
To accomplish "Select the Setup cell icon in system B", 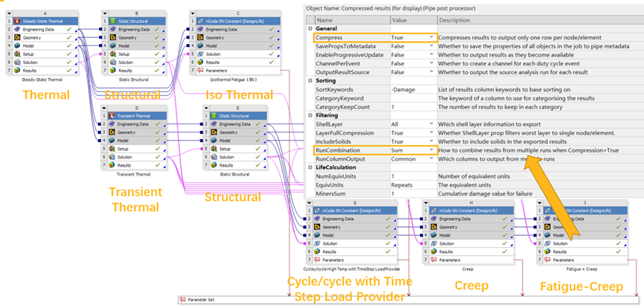I will click(112, 54).
